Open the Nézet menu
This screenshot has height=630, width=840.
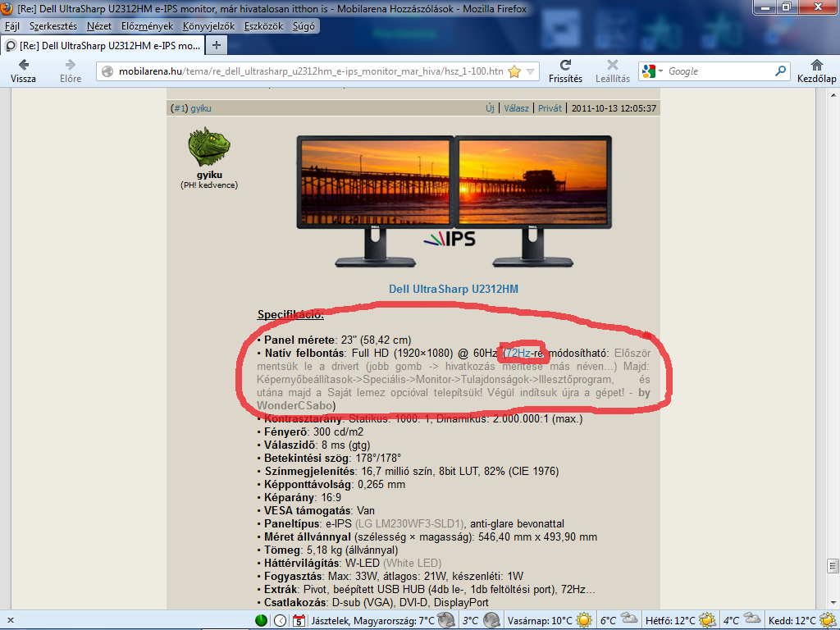[x=99, y=25]
